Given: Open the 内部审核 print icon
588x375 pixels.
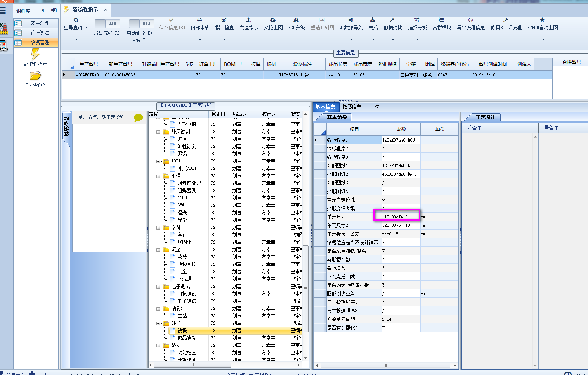Looking at the screenshot, I should coord(199,20).
